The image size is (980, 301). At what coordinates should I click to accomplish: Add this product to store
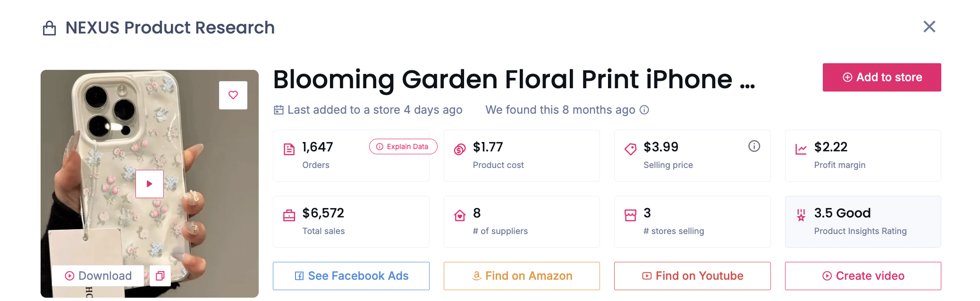pos(881,77)
